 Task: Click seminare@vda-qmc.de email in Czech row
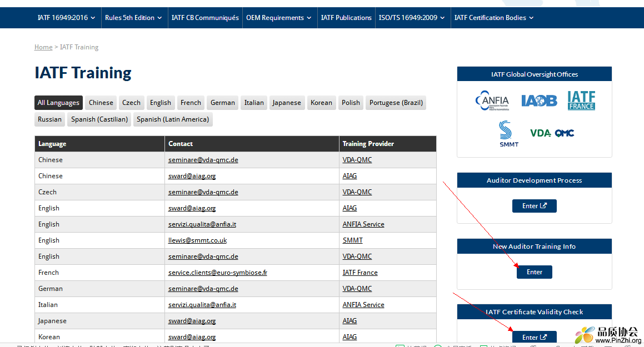pos(203,192)
